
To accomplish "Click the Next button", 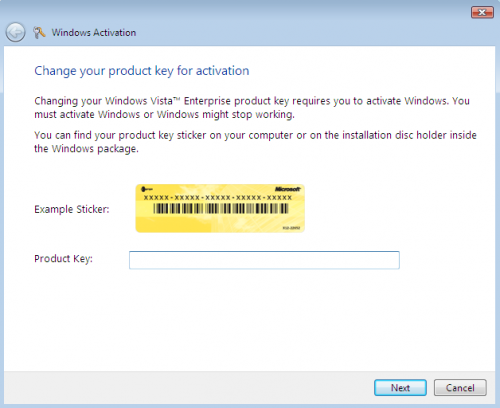I will tap(400, 388).
